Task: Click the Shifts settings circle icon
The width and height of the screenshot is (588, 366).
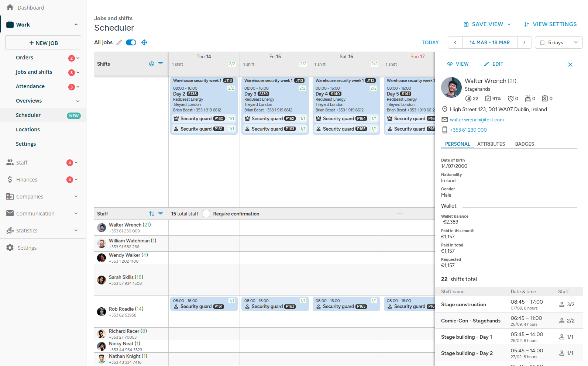Action: (x=152, y=64)
